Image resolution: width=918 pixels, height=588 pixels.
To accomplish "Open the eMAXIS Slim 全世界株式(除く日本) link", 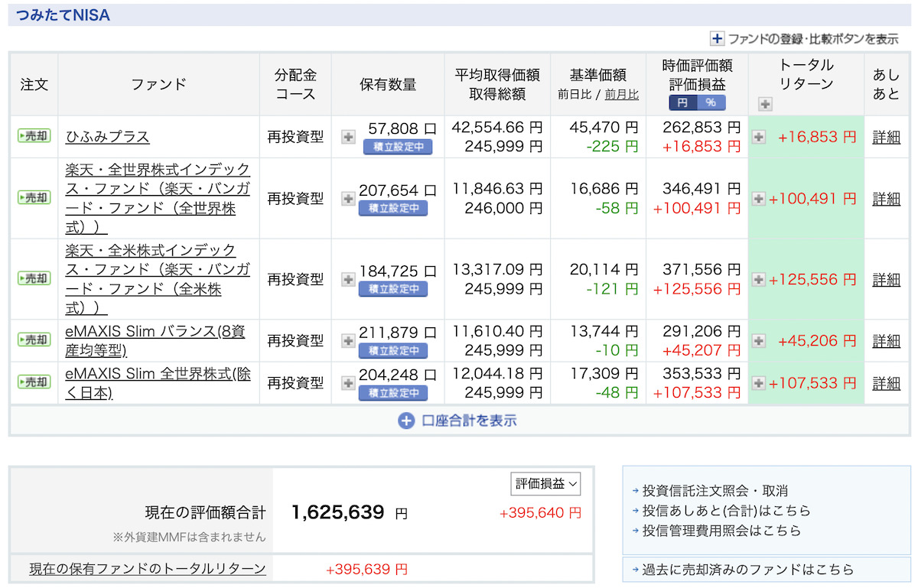I will click(x=158, y=383).
